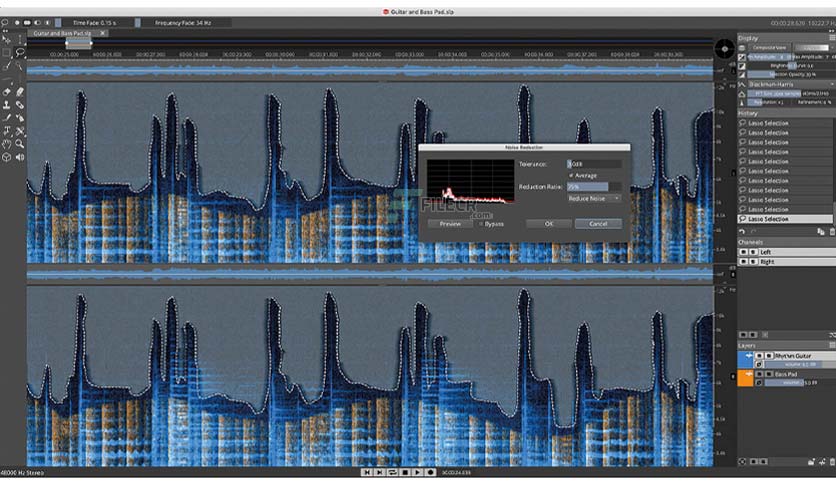The image size is (836, 484).
Task: Adjust the FFT Size slider
Action: pyautogui.click(x=790, y=93)
